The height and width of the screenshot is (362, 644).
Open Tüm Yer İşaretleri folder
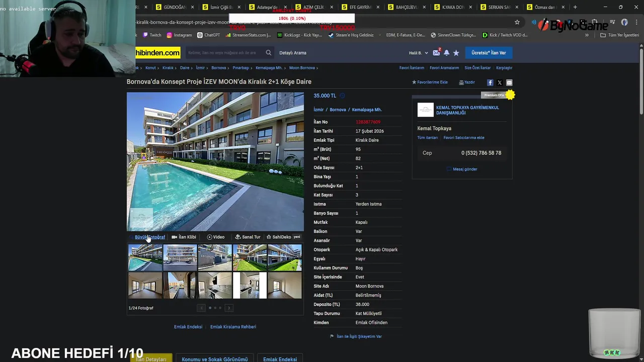(x=619, y=35)
